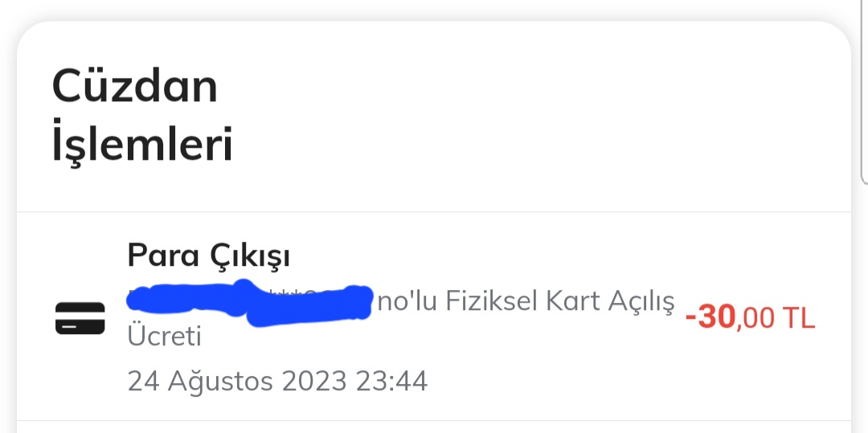Image resolution: width=868 pixels, height=433 pixels.
Task: Select the 24 Ağustos 2023 23:44 timestamp
Action: pos(277,381)
